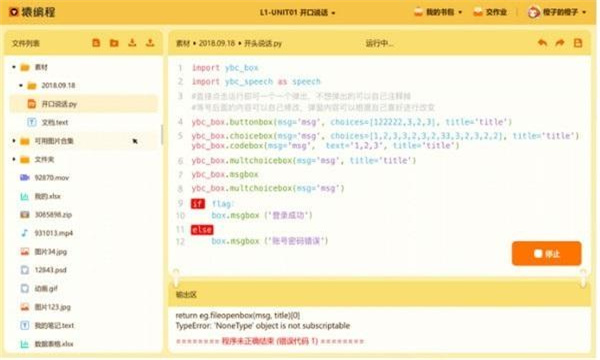Open the 我的书包 dropdown menu
The image size is (600, 360).
point(438,12)
